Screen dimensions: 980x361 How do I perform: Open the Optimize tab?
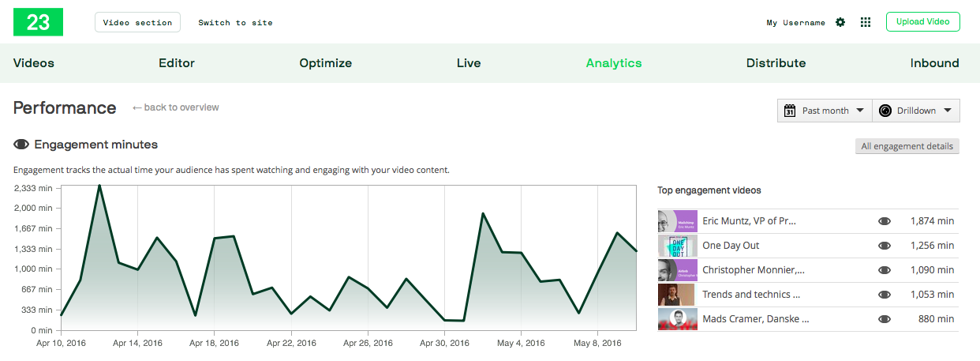point(325,63)
